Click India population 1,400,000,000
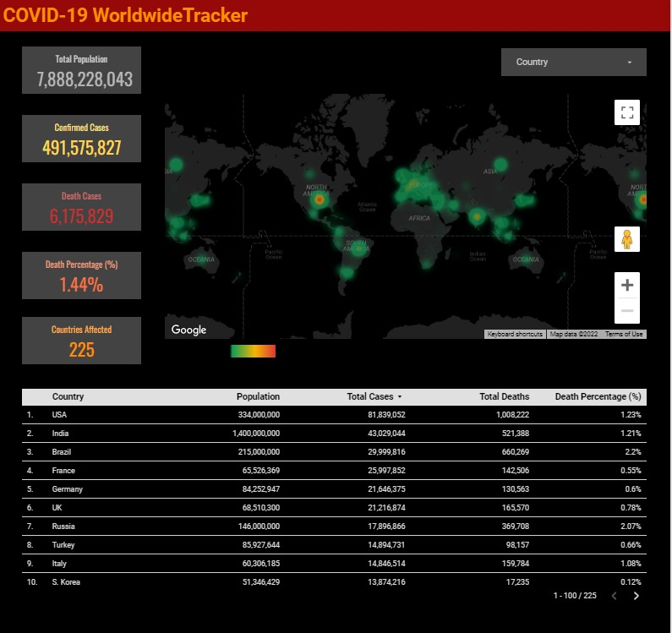672x633 pixels. click(x=256, y=434)
